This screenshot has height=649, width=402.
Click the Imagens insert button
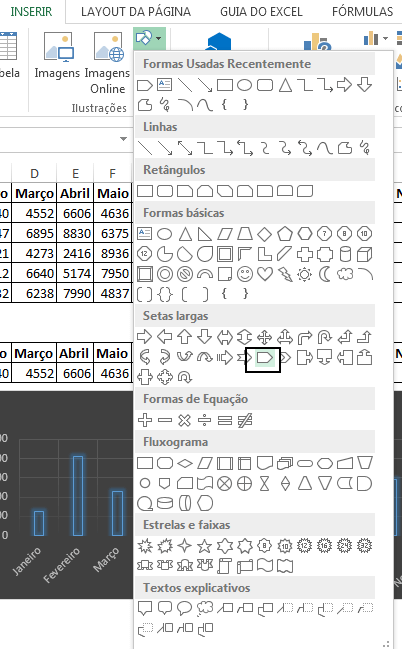point(57,56)
